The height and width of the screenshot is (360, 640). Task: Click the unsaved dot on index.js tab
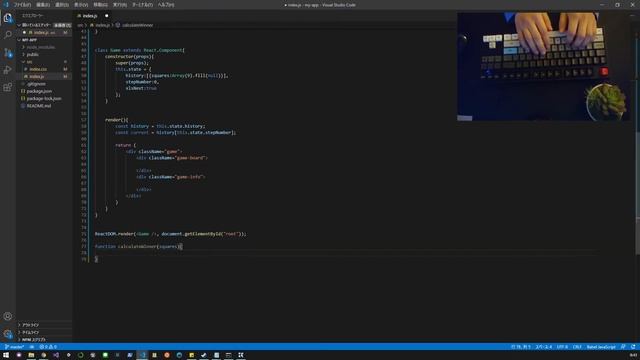107,16
